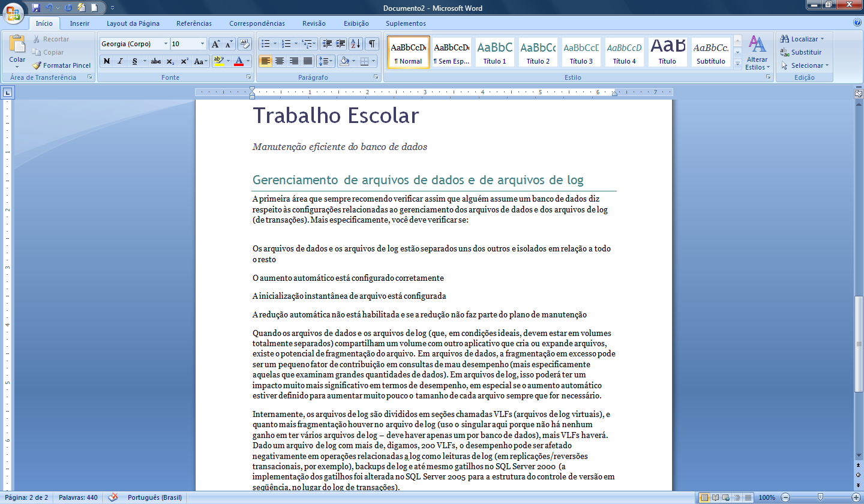Toggle superscript formatting
The height and width of the screenshot is (504, 864).
[184, 61]
